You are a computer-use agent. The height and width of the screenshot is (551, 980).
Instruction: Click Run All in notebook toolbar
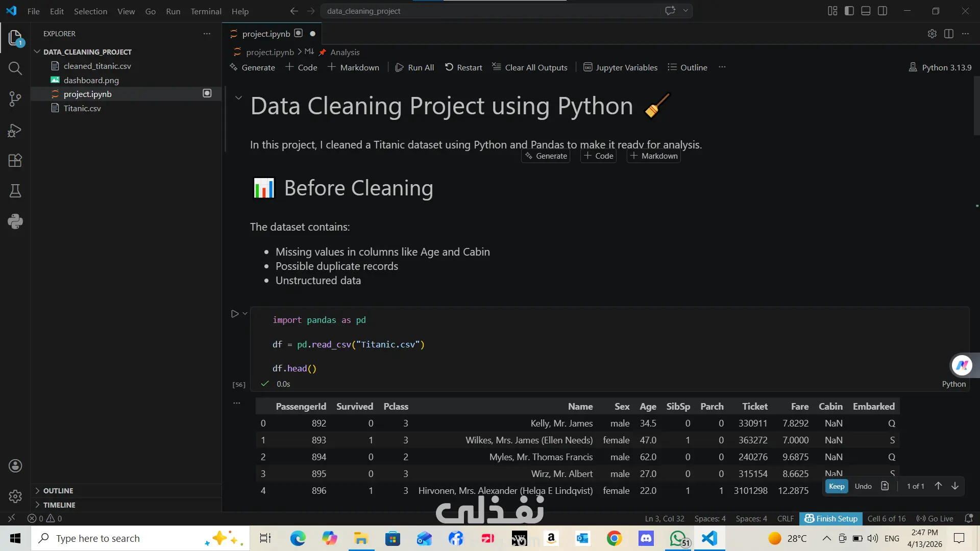[415, 67]
